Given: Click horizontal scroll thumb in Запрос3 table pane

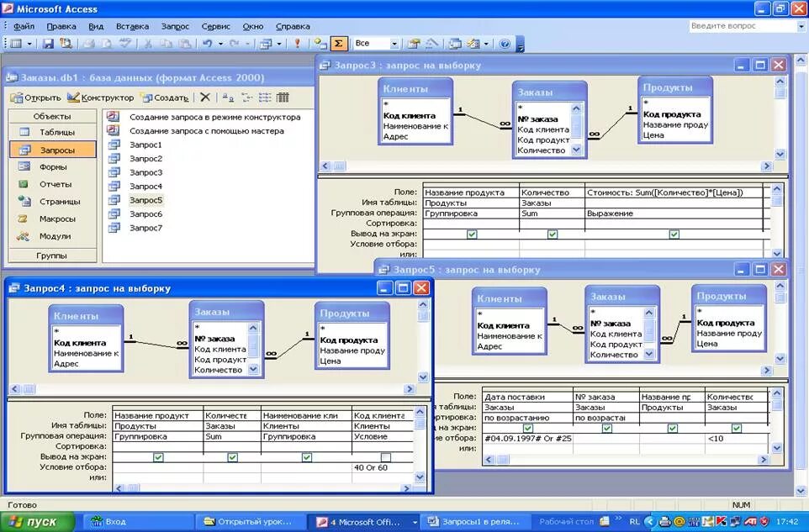Looking at the screenshot, I should click(x=340, y=166).
